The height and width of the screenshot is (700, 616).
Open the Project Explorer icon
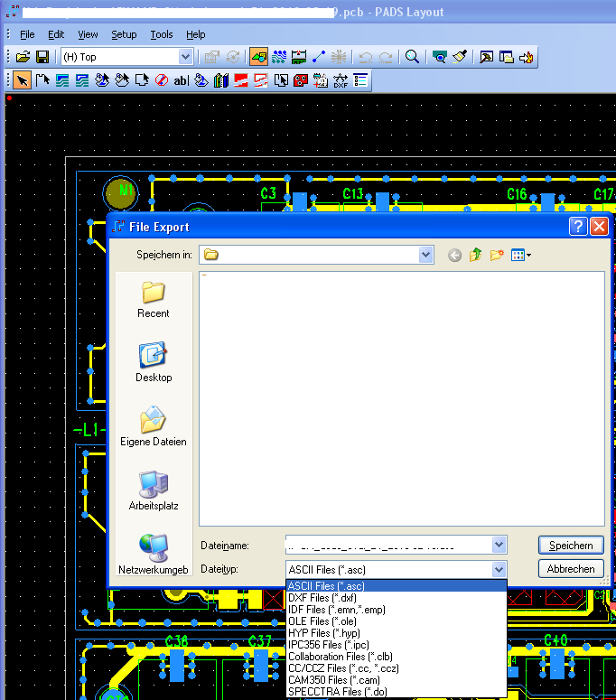506,57
